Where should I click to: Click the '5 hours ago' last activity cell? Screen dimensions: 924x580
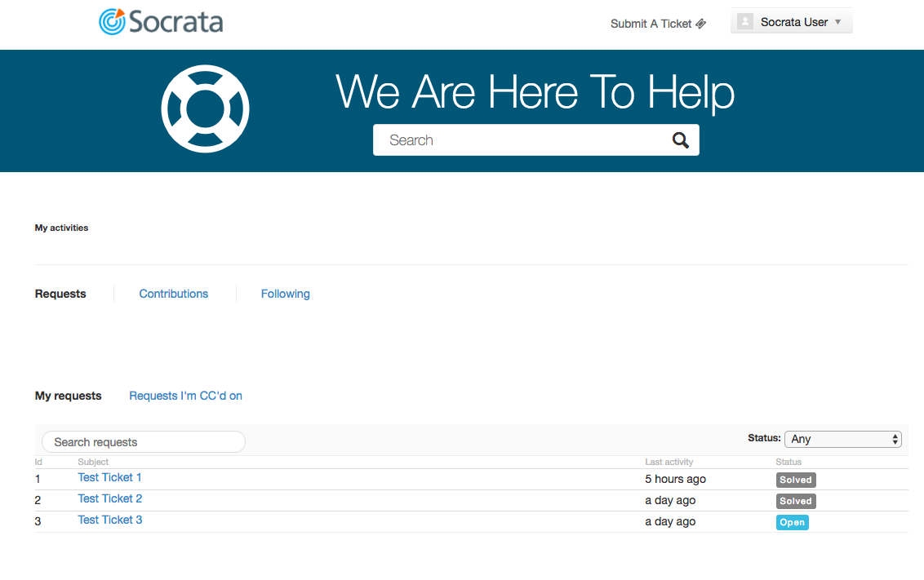point(675,480)
